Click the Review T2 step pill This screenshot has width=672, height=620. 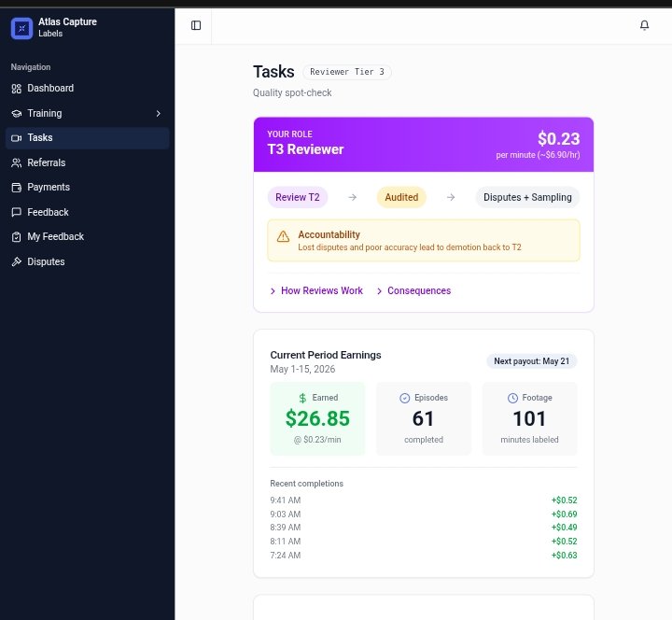click(x=298, y=197)
